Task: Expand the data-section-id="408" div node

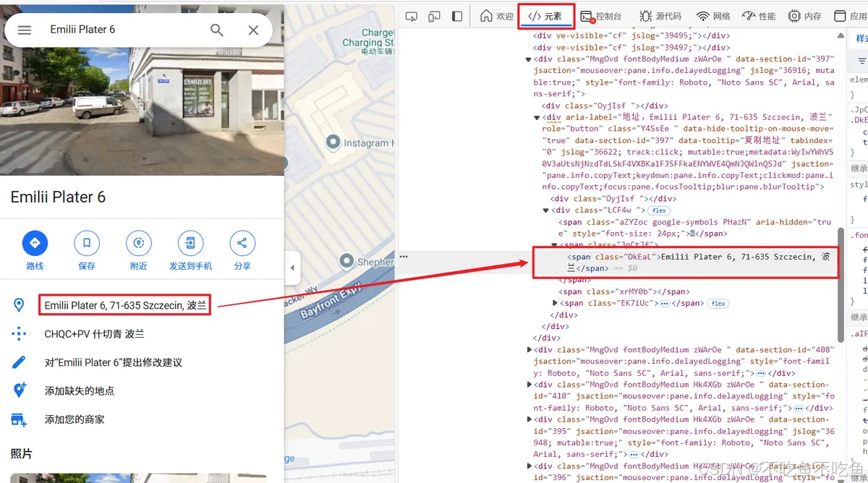Action: tap(529, 350)
